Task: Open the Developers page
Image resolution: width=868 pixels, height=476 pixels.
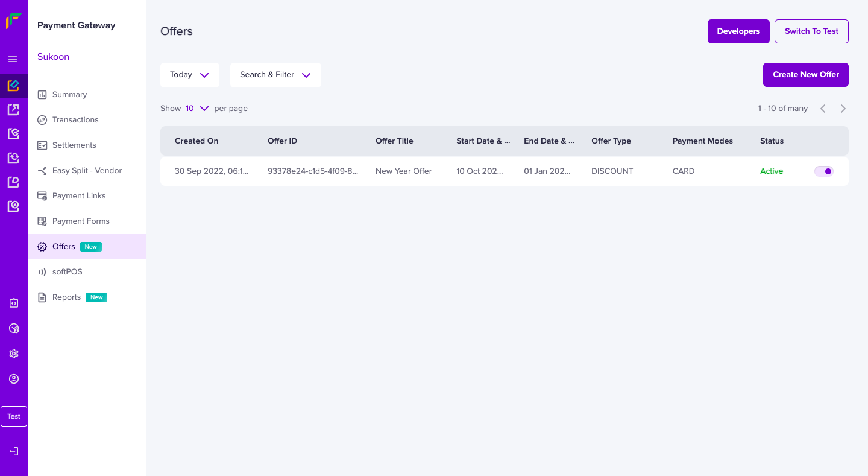Action: click(x=738, y=31)
